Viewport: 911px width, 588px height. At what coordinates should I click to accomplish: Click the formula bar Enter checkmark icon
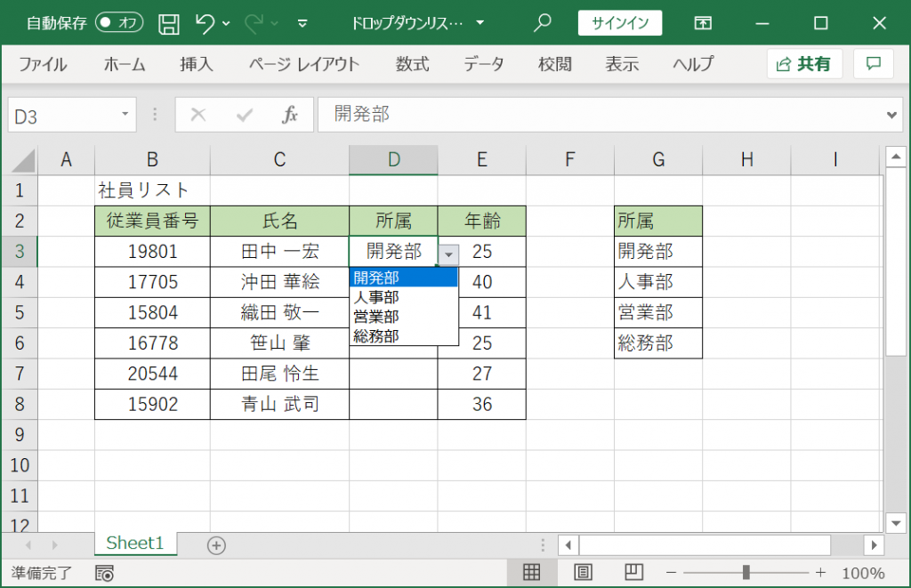[245, 115]
